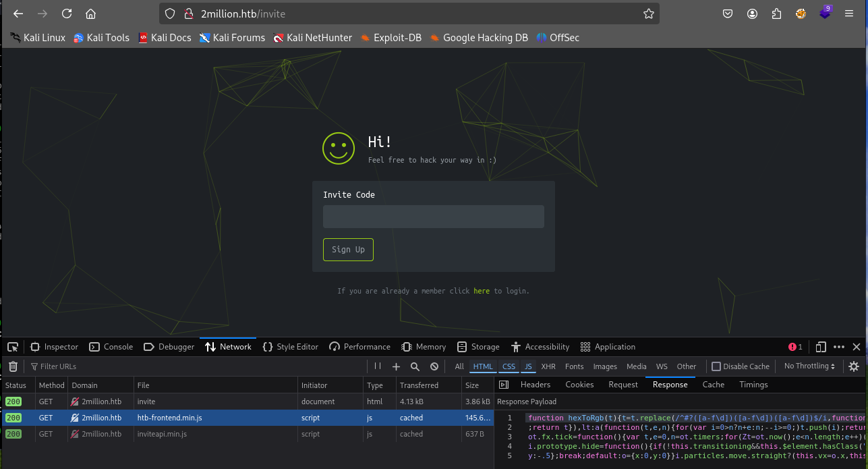This screenshot has width=868, height=469.
Task: Open the Extensions puzzle-piece icon
Action: 776,13
